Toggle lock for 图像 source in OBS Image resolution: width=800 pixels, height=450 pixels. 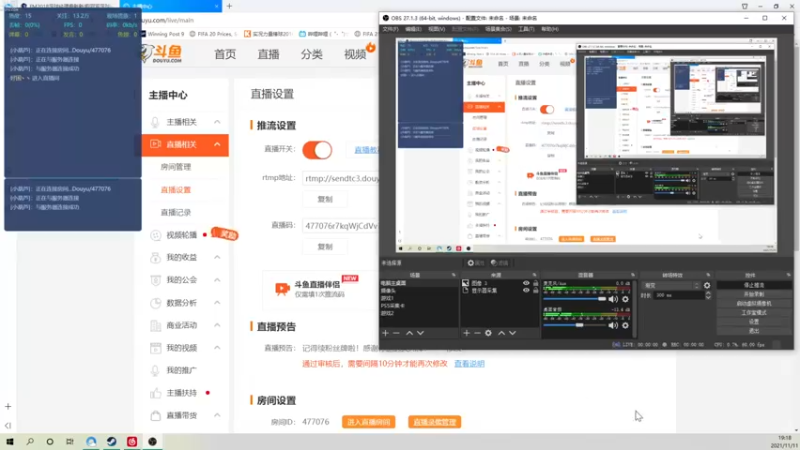point(535,283)
